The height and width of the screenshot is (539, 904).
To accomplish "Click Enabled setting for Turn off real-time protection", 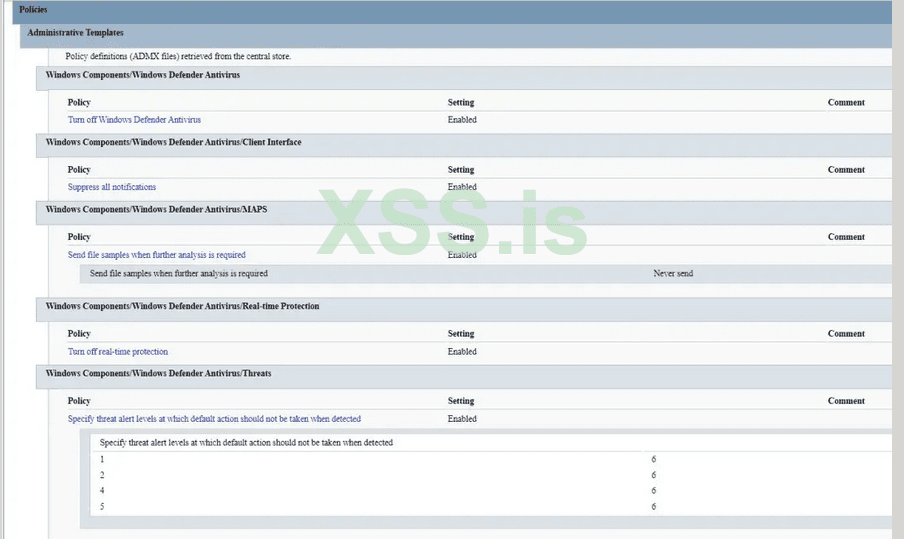I will (x=462, y=352).
